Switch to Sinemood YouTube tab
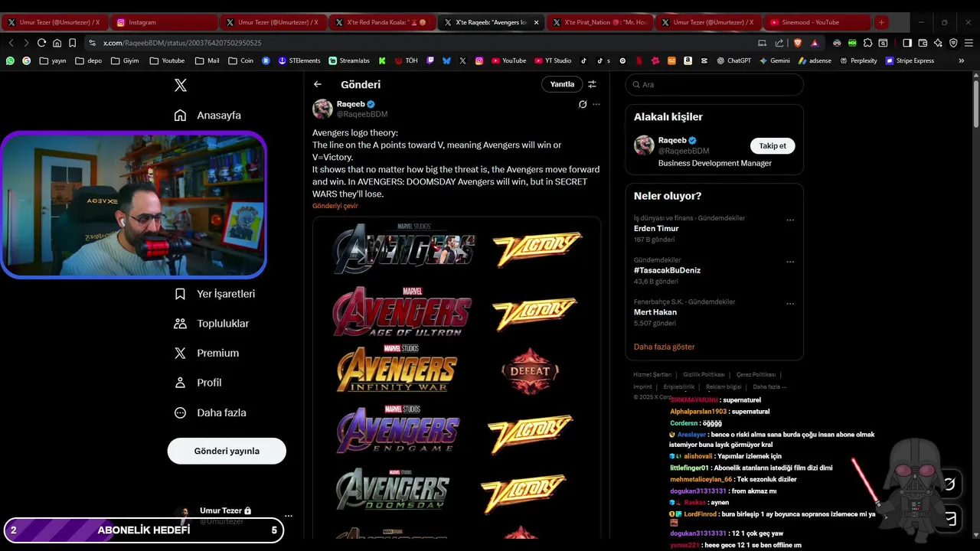The height and width of the screenshot is (551, 980). (817, 22)
